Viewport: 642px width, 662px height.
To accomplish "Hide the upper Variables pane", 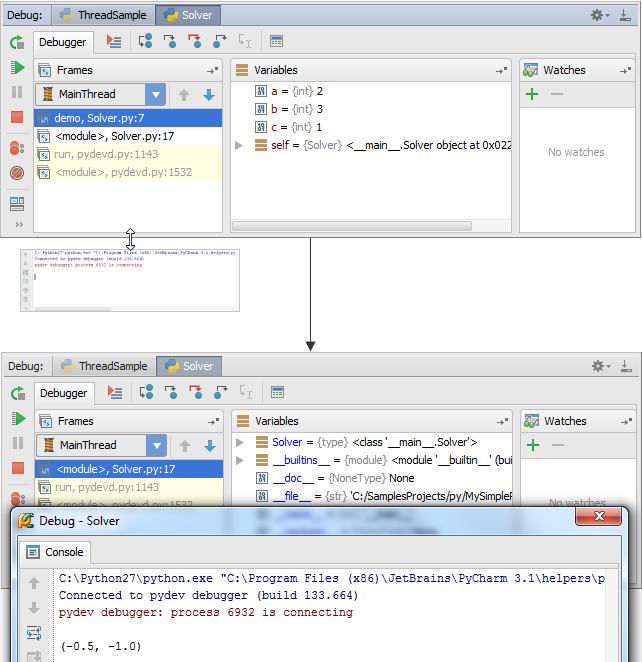I will (x=501, y=71).
